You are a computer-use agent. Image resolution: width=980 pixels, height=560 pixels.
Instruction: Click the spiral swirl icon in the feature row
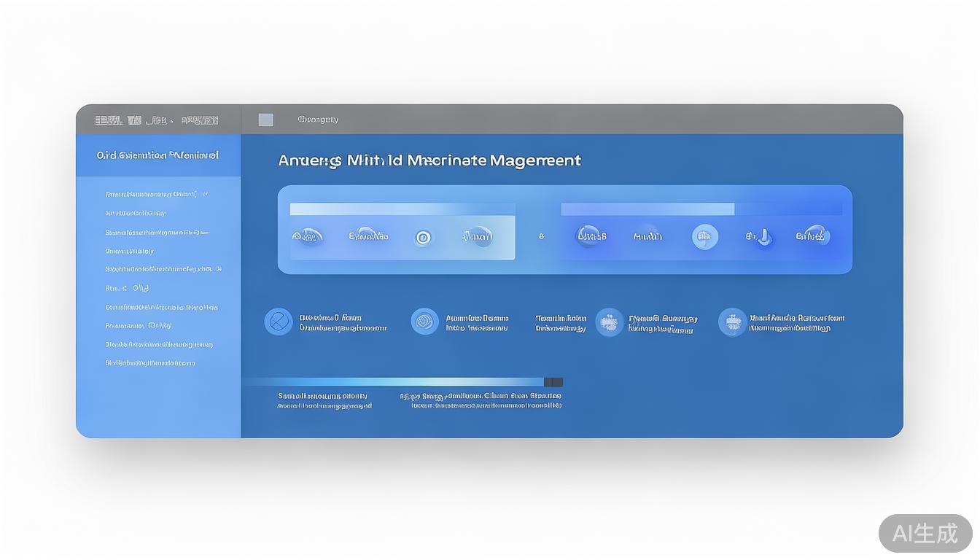pos(424,322)
